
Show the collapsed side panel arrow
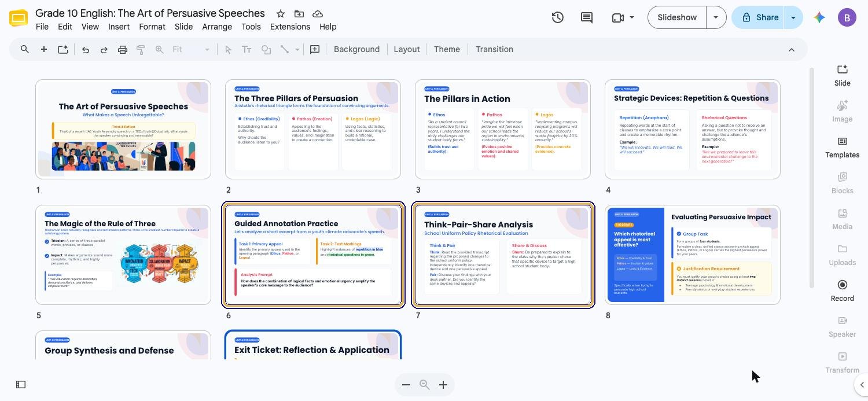[861, 385]
